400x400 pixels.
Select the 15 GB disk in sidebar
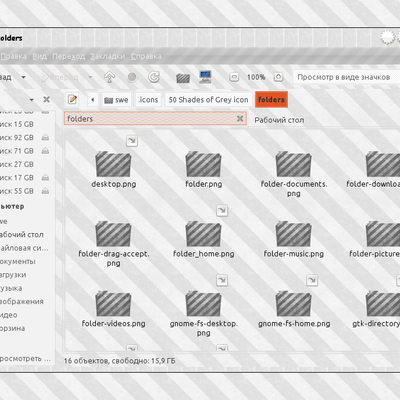pos(17,124)
